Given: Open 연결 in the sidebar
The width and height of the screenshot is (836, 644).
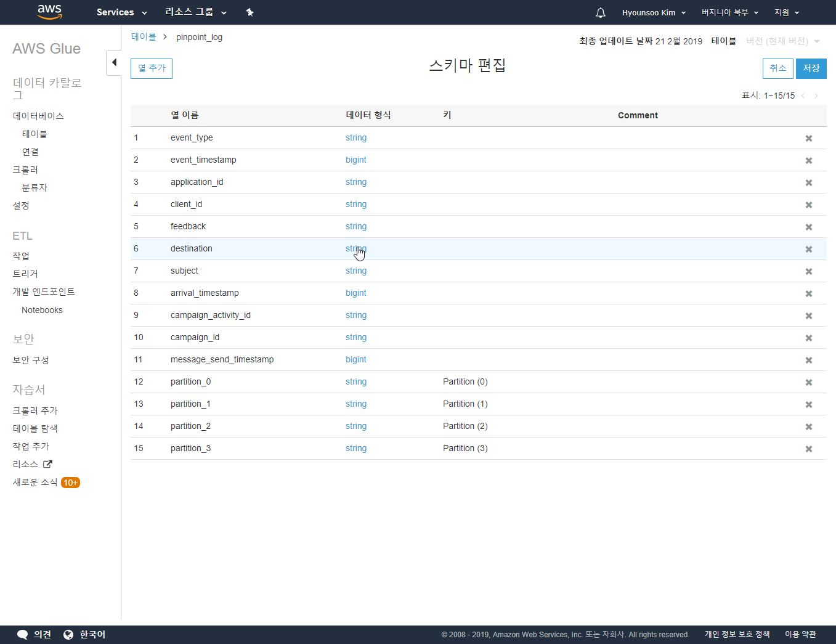Looking at the screenshot, I should [x=30, y=152].
